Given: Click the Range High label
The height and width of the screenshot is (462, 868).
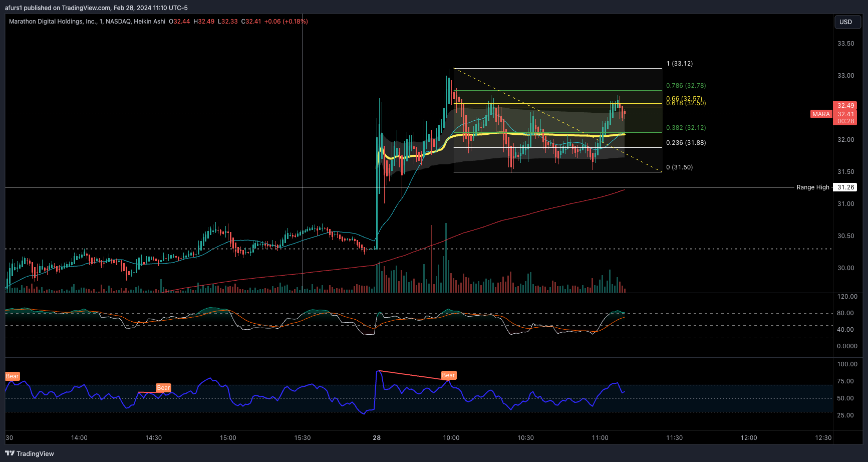Looking at the screenshot, I should [813, 187].
